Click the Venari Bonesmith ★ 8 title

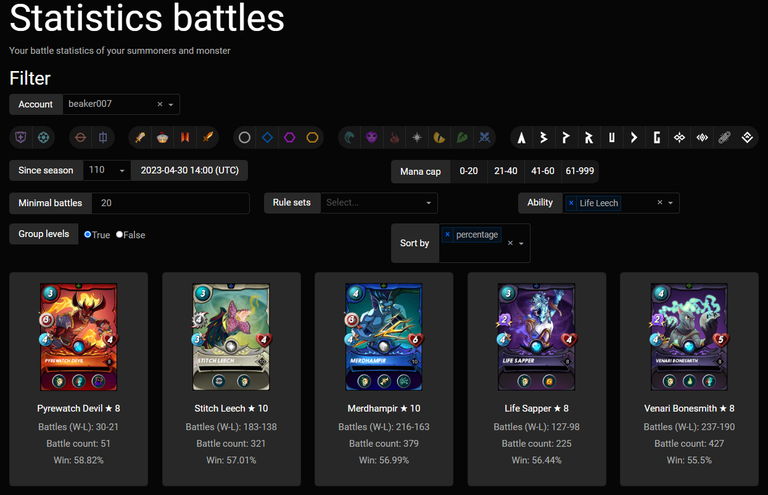click(x=689, y=408)
